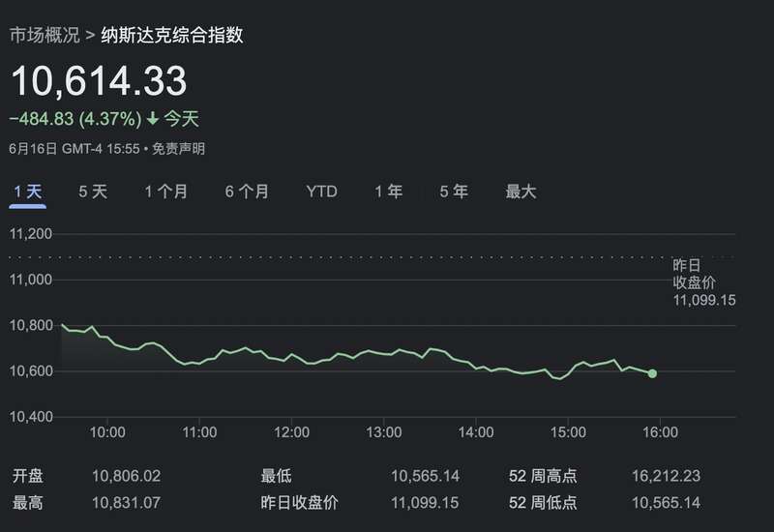Click the 12:00 time axis marker
This screenshot has height=532, width=774.
[292, 432]
